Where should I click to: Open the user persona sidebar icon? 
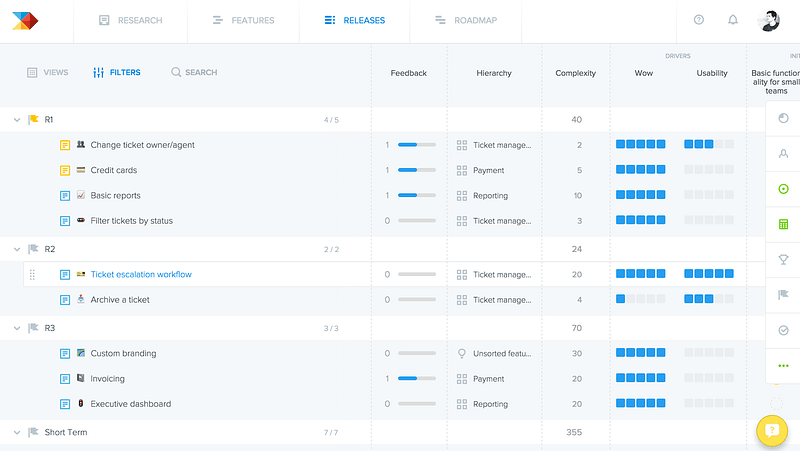point(783,154)
